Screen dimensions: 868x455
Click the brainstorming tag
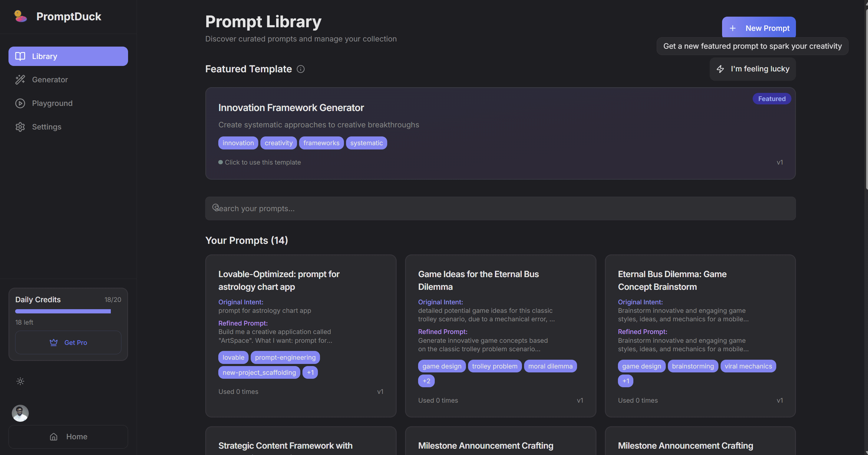click(693, 366)
